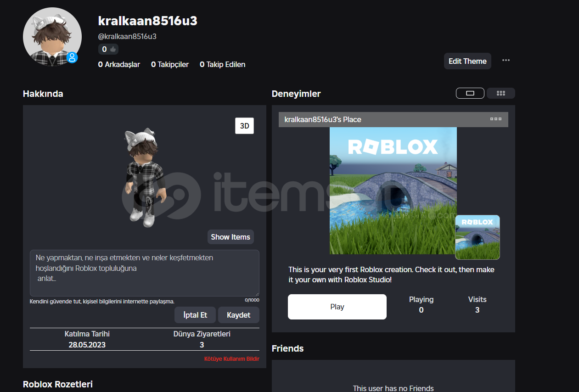Click the @kralkaan8516u3 username text
The height and width of the screenshot is (392, 579).
(127, 36)
